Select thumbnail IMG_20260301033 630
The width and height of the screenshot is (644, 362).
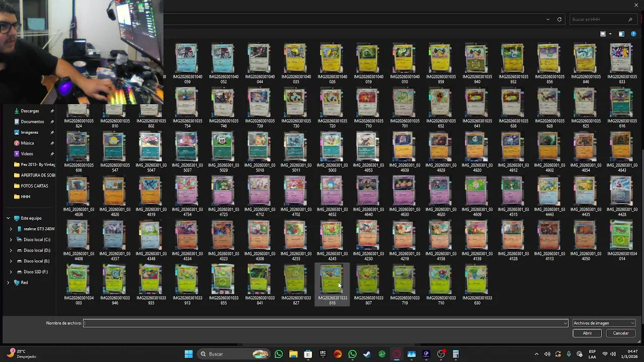477,285
